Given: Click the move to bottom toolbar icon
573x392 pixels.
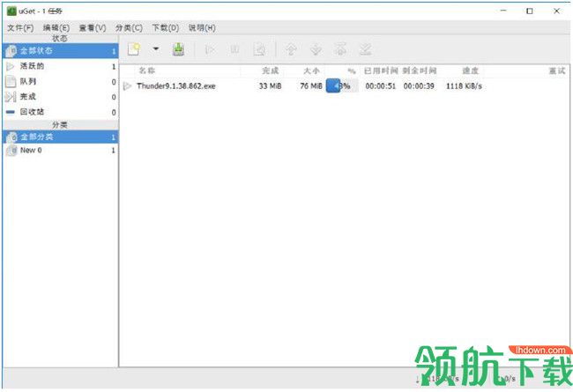Looking at the screenshot, I should click(x=366, y=49).
